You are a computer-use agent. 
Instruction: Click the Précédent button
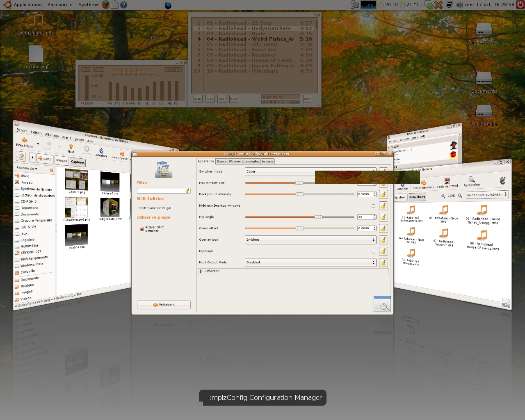point(164,305)
